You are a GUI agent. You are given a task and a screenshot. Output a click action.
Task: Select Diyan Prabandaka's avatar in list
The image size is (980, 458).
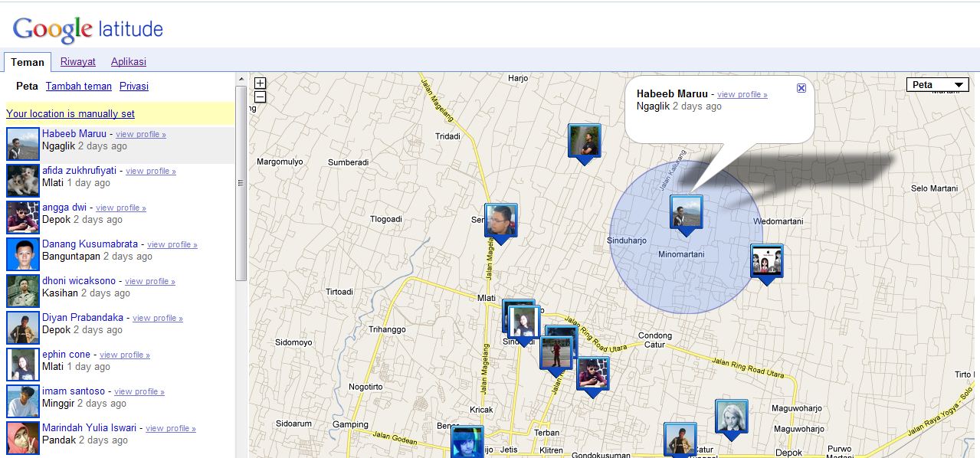[x=23, y=329]
